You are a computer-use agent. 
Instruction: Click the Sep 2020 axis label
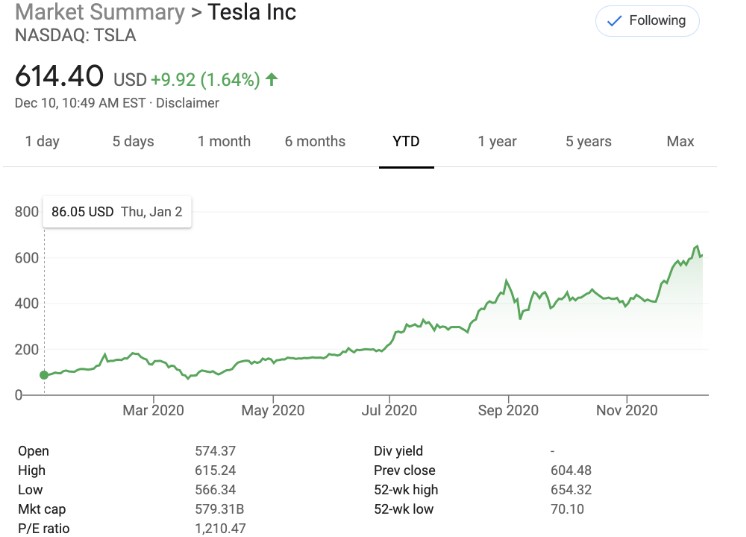[508, 410]
